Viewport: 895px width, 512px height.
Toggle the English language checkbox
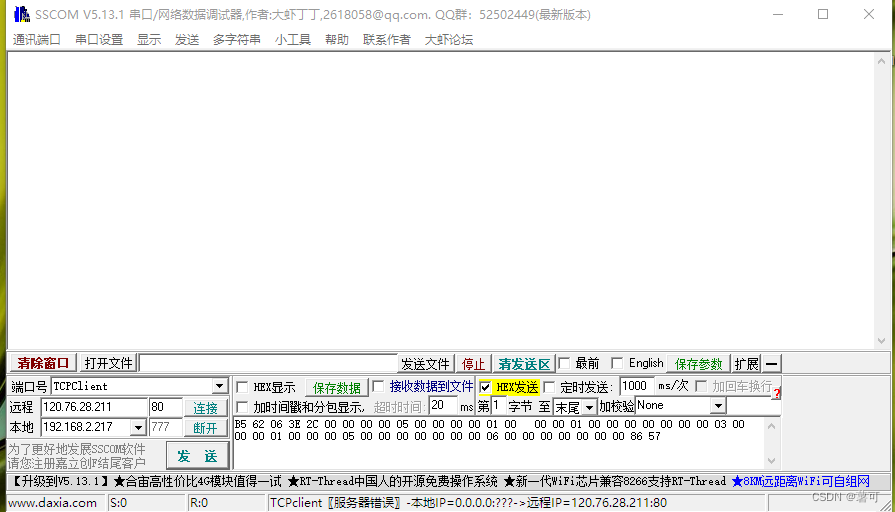pos(617,363)
